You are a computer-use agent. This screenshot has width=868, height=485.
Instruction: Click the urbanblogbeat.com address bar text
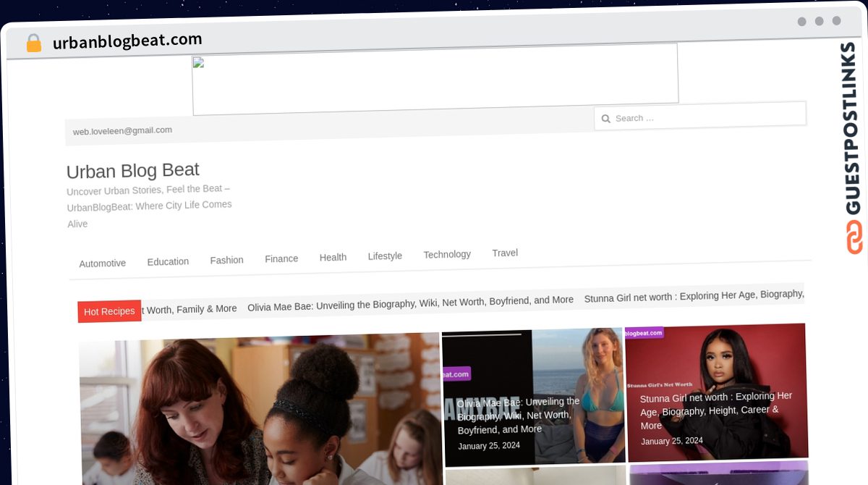tap(127, 41)
